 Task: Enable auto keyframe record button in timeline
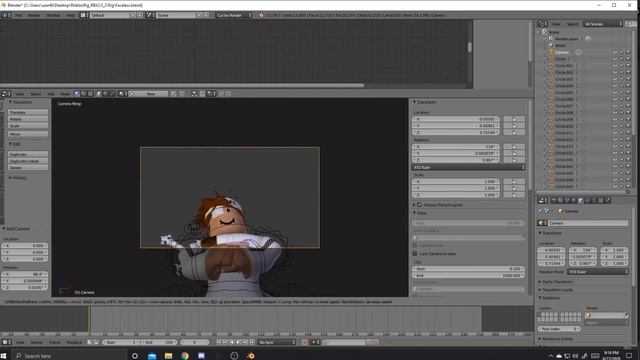point(304,342)
